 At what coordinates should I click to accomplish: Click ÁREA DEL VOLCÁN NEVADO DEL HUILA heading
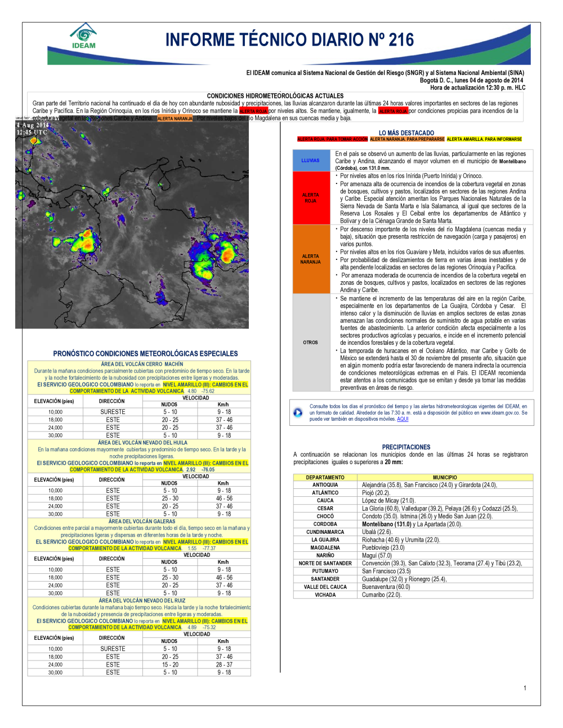pyautogui.click(x=142, y=443)
